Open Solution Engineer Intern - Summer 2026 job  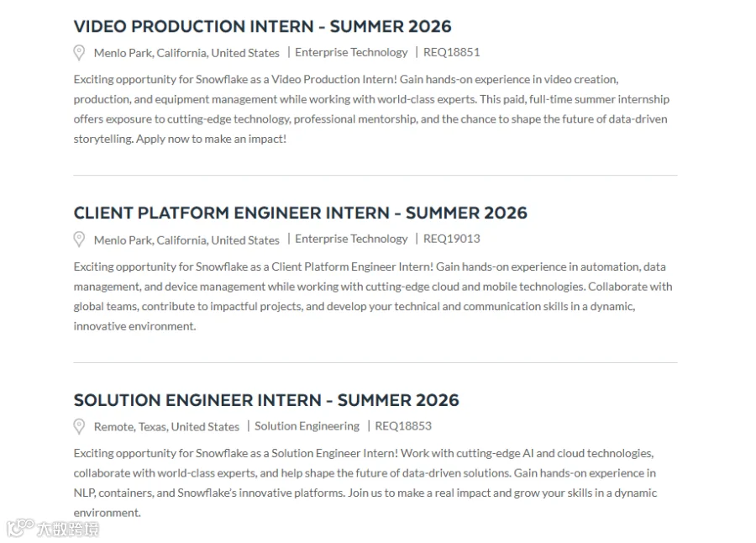click(x=266, y=400)
